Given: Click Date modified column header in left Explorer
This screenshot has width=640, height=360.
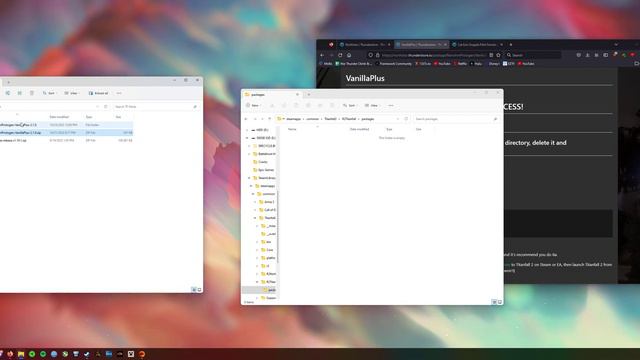Looking at the screenshot, I should pos(60,117).
